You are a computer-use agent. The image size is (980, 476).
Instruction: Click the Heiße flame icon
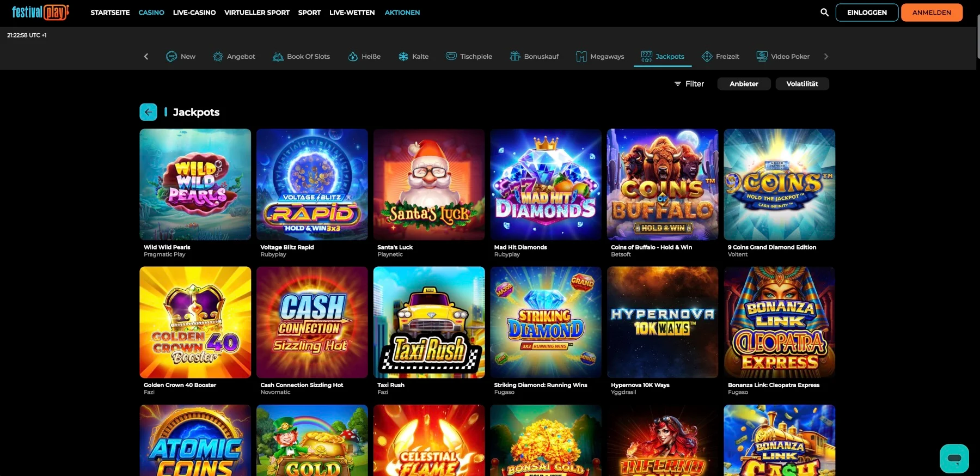coord(353,56)
